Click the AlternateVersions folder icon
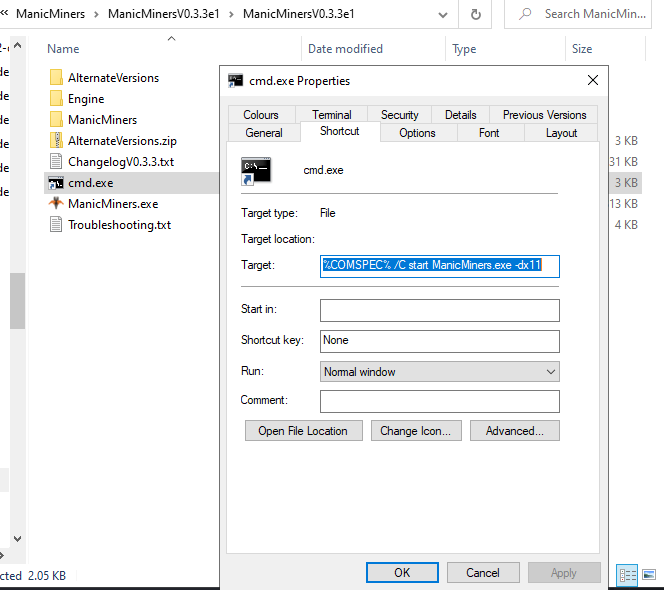Viewport: 664px width, 590px height. (56, 78)
